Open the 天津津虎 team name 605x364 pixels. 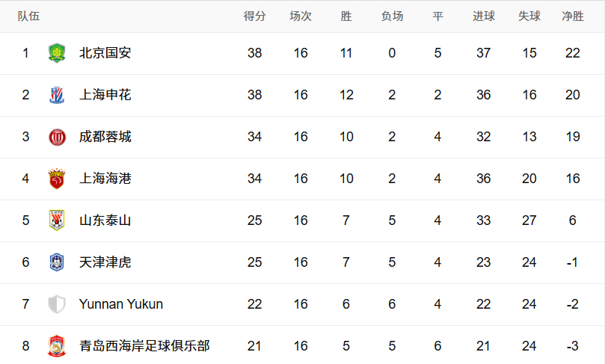click(105, 262)
